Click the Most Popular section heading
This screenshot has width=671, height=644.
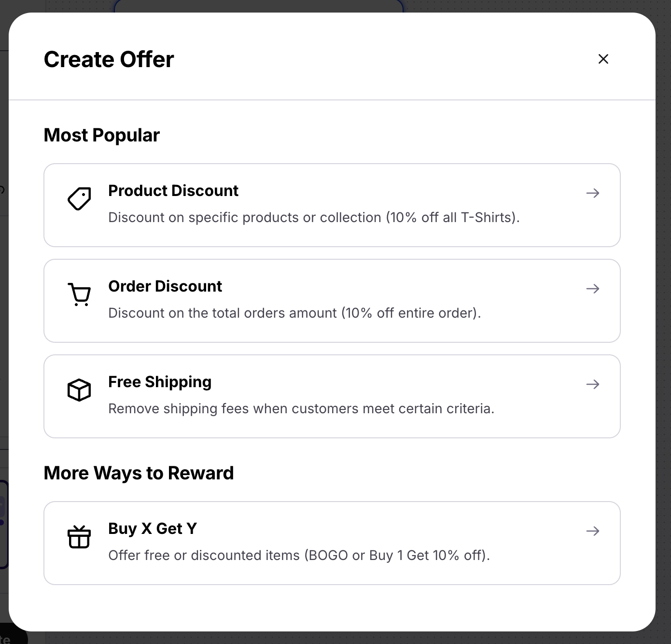[101, 135]
